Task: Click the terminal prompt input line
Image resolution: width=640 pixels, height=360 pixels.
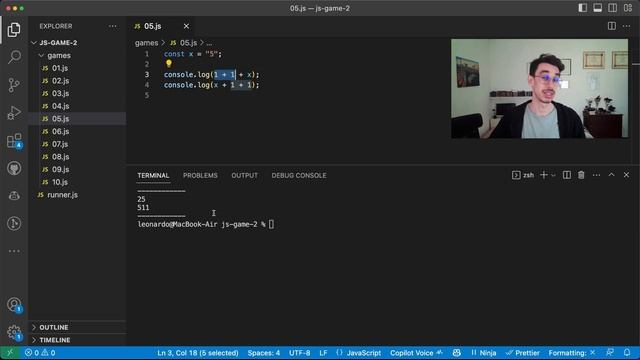Action: click(x=206, y=224)
